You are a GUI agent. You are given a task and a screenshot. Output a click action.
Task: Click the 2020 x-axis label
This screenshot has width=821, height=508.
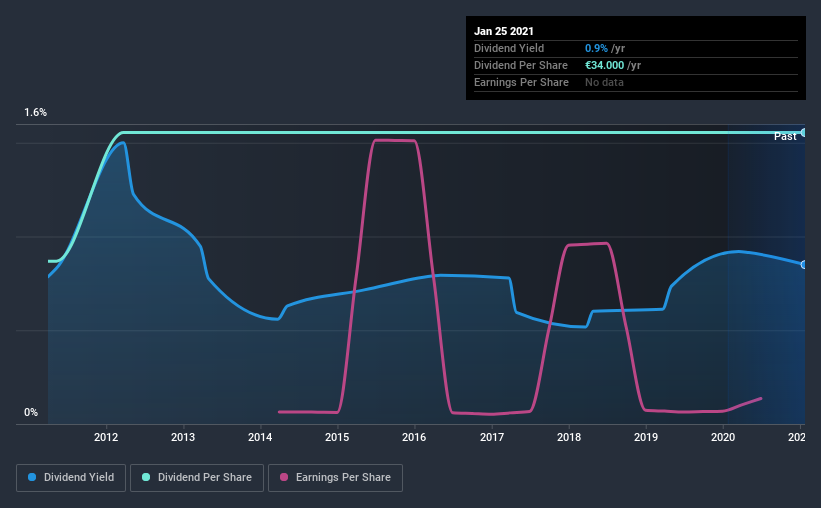coord(723,437)
